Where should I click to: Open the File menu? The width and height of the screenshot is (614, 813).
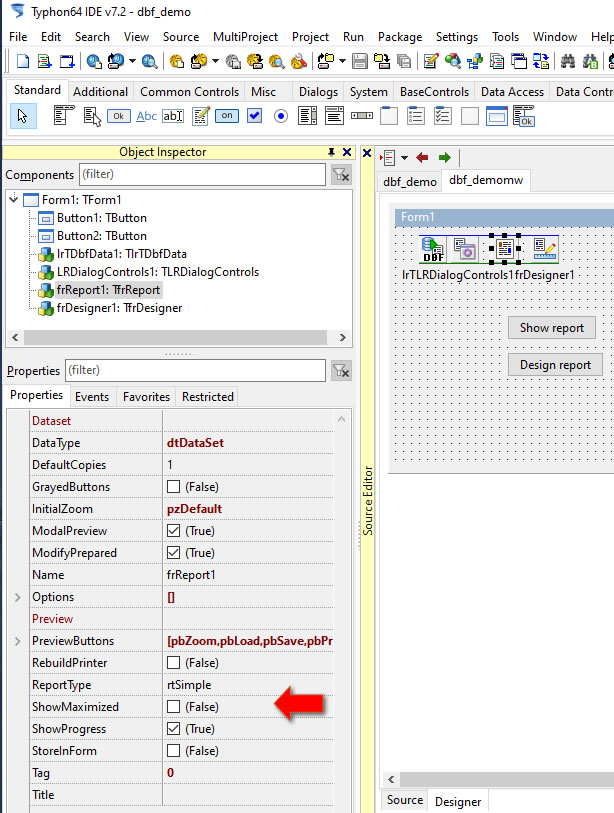(18, 37)
